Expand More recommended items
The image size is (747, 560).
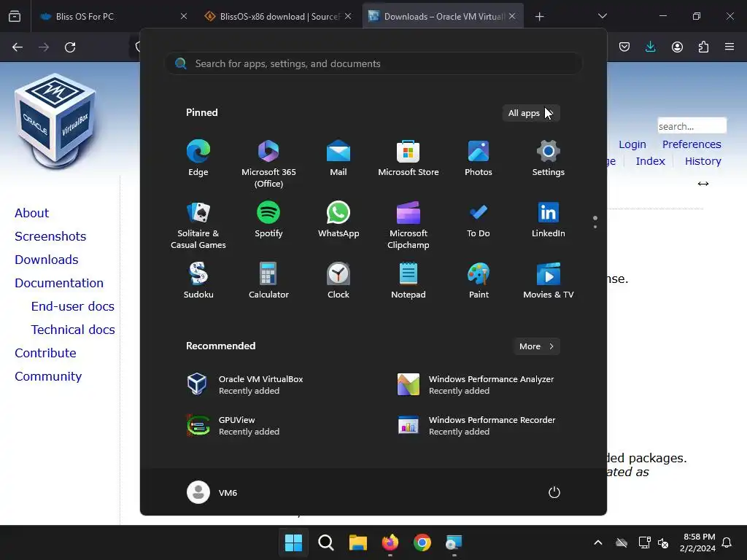pyautogui.click(x=536, y=346)
